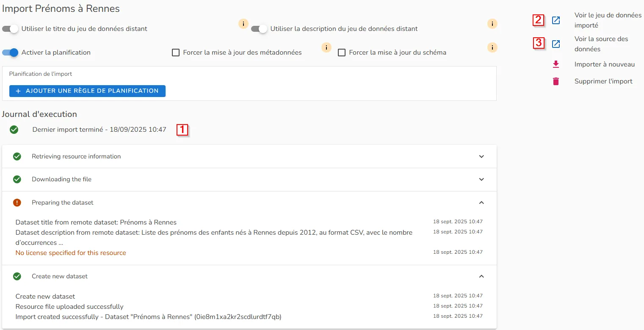Click Resource file uploaded successfully log line

coord(69,307)
